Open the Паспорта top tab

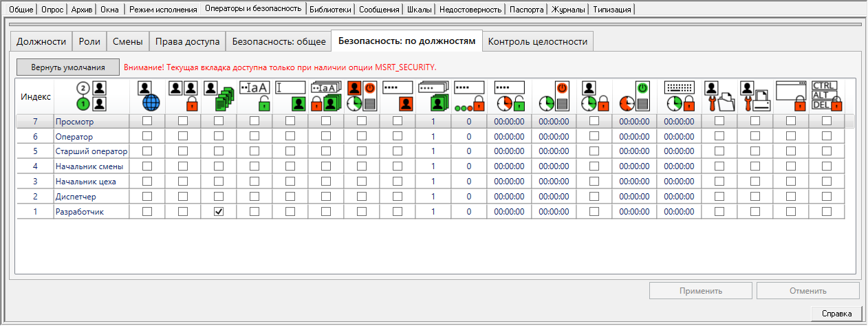coord(527,10)
